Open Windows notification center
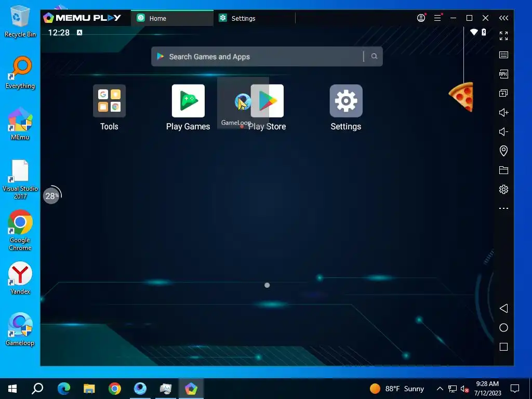 click(x=515, y=389)
